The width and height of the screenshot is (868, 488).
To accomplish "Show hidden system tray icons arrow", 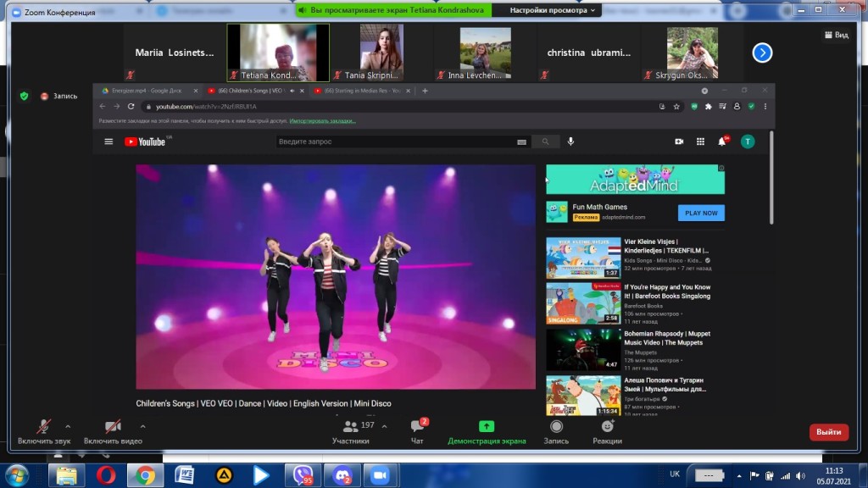I will pyautogui.click(x=739, y=476).
